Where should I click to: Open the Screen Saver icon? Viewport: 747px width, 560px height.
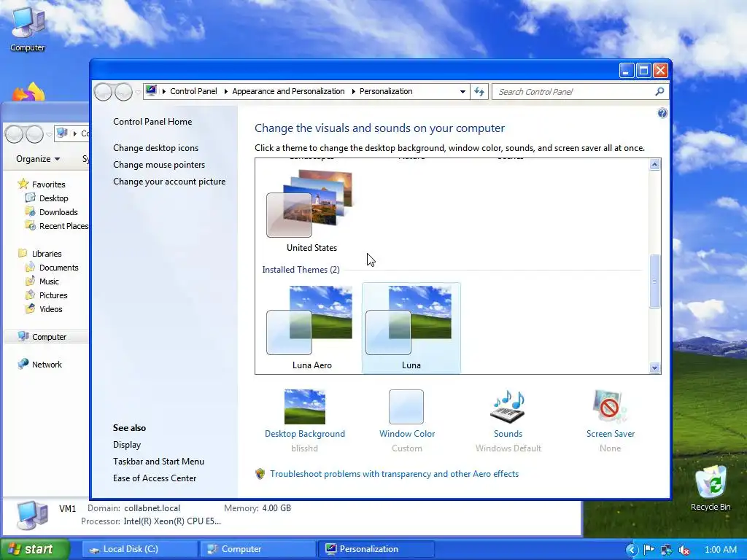click(x=610, y=407)
